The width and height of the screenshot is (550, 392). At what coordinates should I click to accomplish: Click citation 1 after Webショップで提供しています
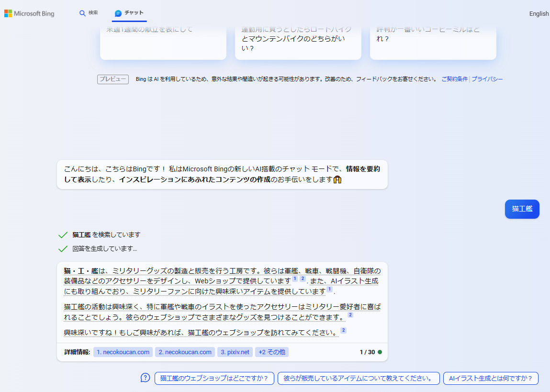coord(295,279)
